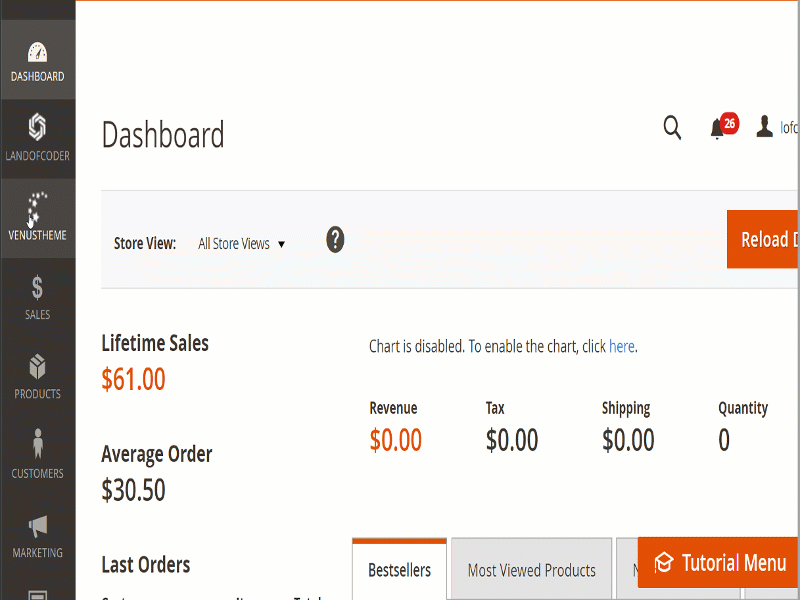800x600 pixels.
Task: Click the Revenue $0.00 value
Action: click(395, 440)
